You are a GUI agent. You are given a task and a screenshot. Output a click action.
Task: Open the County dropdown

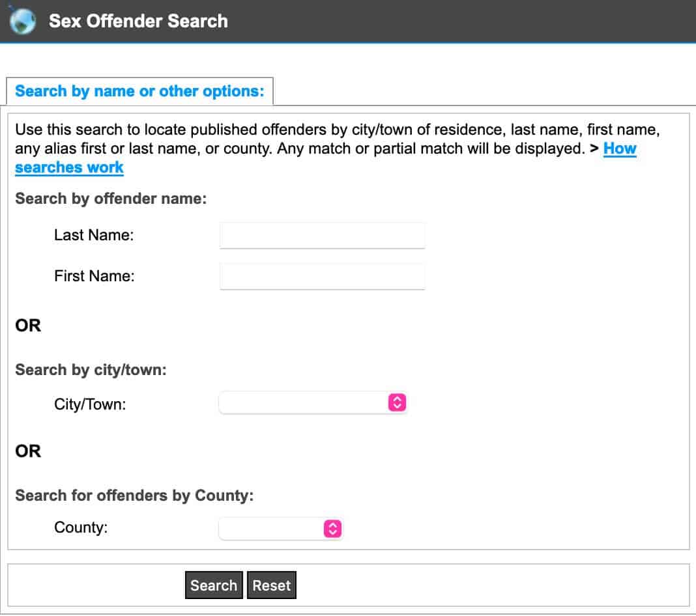point(280,529)
